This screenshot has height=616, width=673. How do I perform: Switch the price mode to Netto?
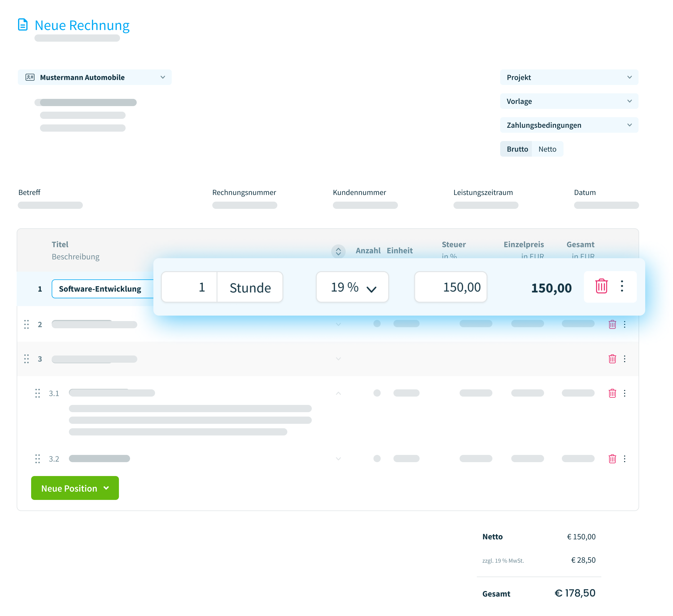(x=547, y=149)
